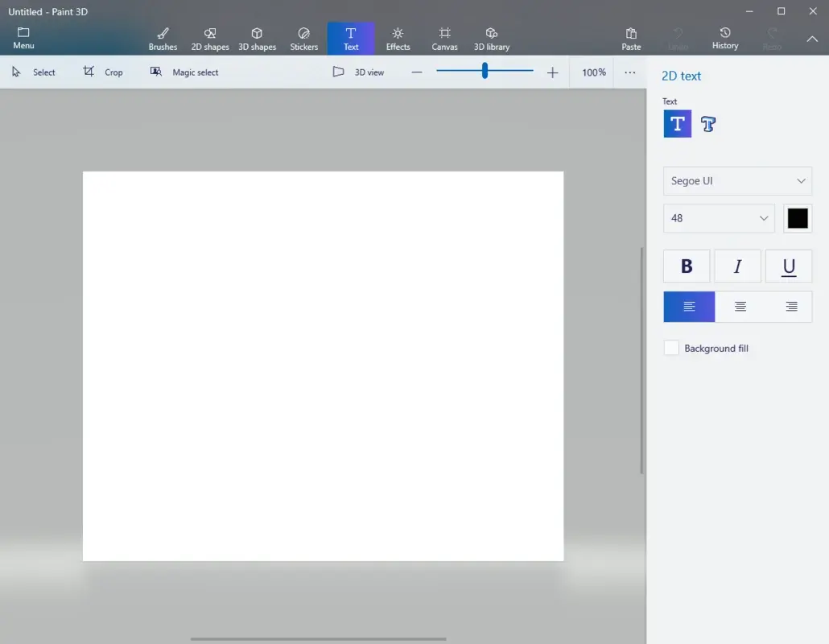Screen dimensions: 829x644
Task: Open the Menu
Action: point(23,37)
